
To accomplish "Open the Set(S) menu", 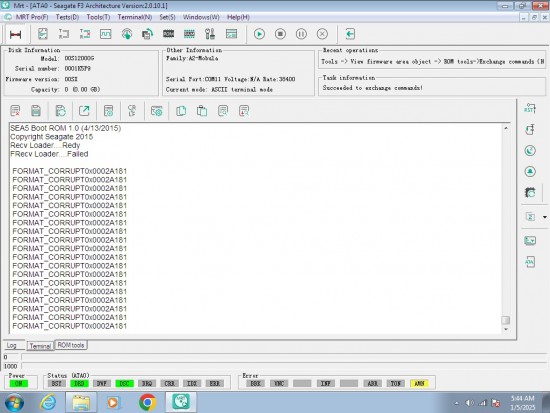I will click(x=167, y=17).
